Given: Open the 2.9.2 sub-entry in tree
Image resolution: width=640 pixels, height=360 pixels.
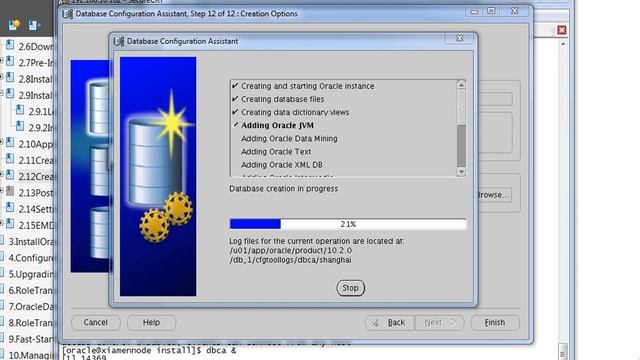Looking at the screenshot, I should click(x=41, y=128).
